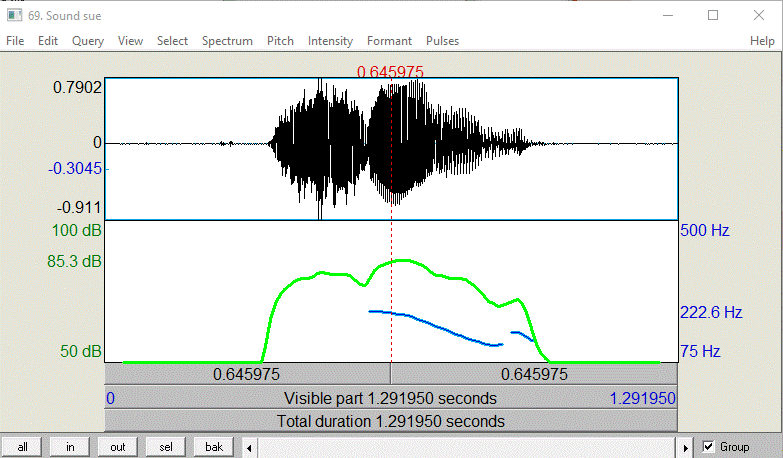Open the Formant menu
Viewport: 783px width, 458px height.
click(x=390, y=41)
